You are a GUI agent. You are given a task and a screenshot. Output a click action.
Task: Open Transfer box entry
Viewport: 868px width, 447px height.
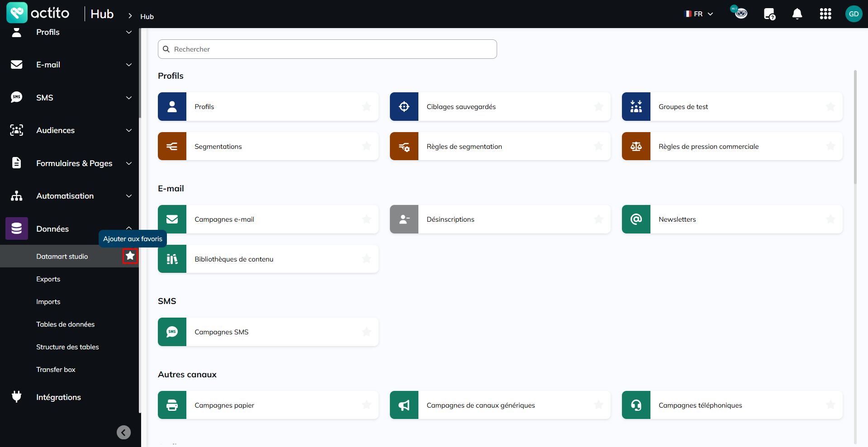(x=56, y=370)
